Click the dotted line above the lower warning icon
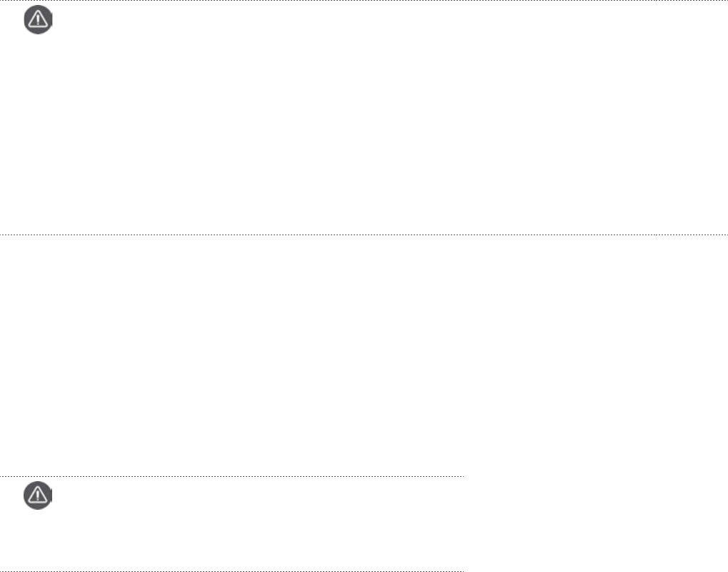 point(231,476)
